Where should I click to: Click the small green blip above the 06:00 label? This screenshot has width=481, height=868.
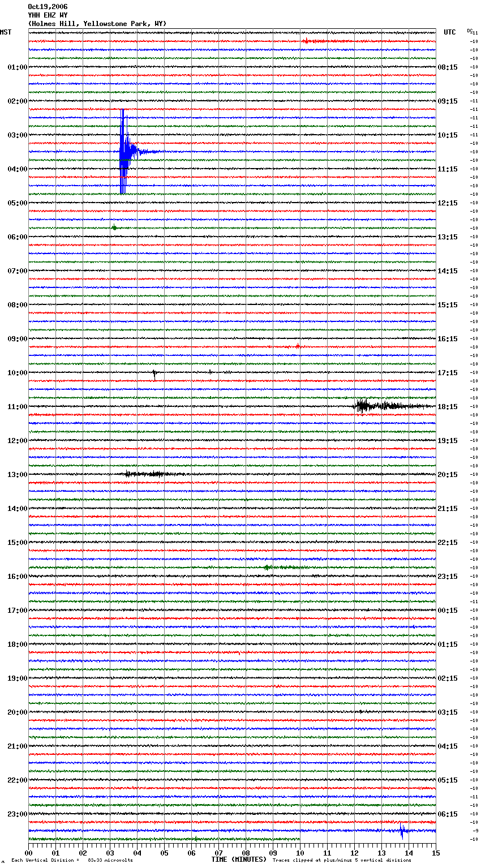(x=114, y=227)
